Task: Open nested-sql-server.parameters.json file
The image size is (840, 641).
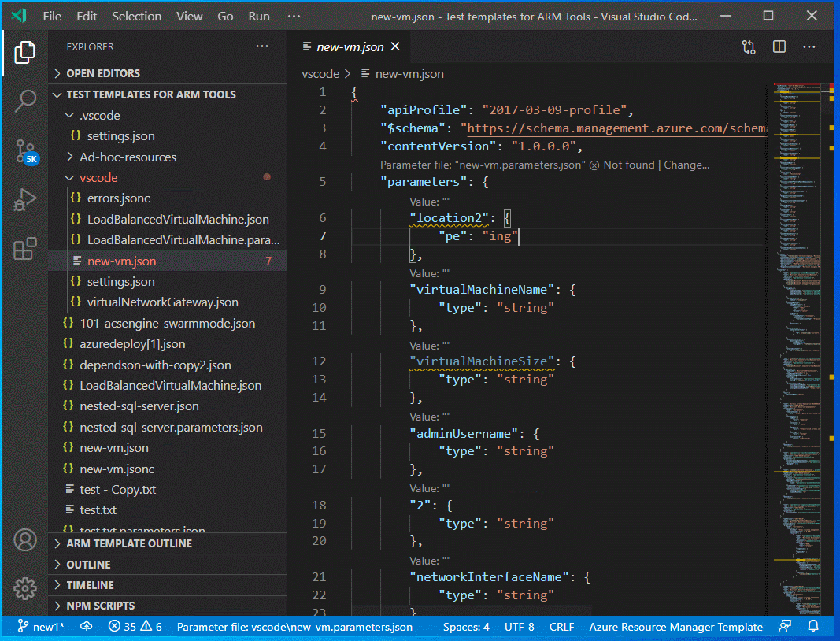Action: 167,427
